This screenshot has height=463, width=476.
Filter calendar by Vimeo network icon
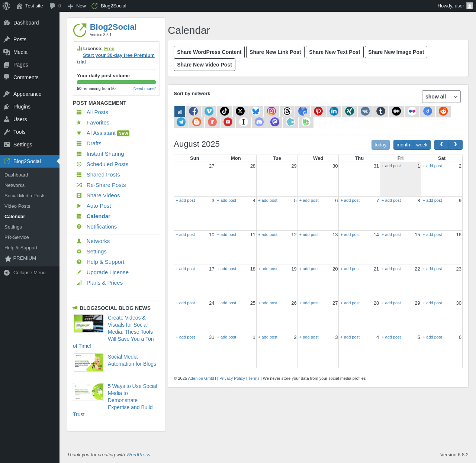pyautogui.click(x=209, y=111)
